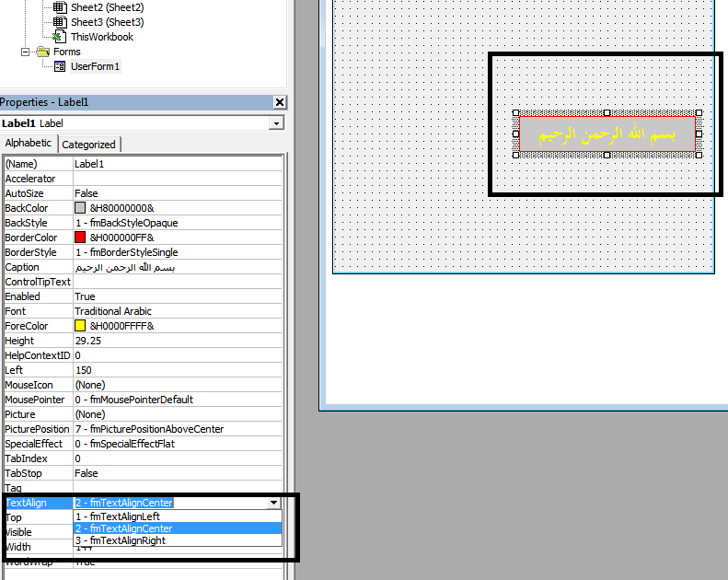Select the UserForm1 form icon
Screen dimensions: 728x580
pyautogui.click(x=60, y=66)
